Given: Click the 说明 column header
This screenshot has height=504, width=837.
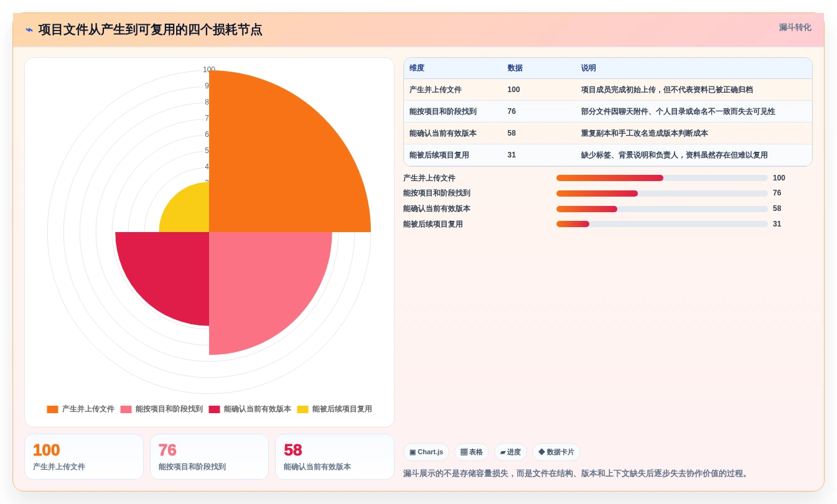Looking at the screenshot, I should (x=589, y=68).
